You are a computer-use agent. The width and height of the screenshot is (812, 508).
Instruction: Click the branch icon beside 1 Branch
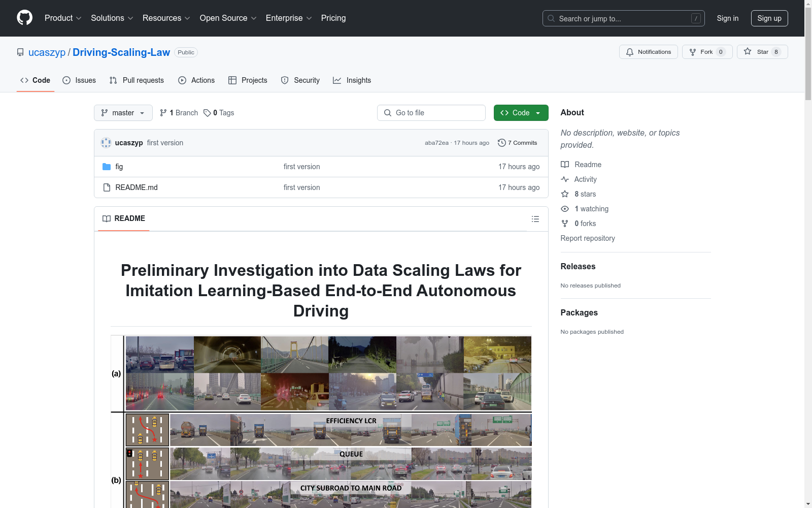click(163, 113)
